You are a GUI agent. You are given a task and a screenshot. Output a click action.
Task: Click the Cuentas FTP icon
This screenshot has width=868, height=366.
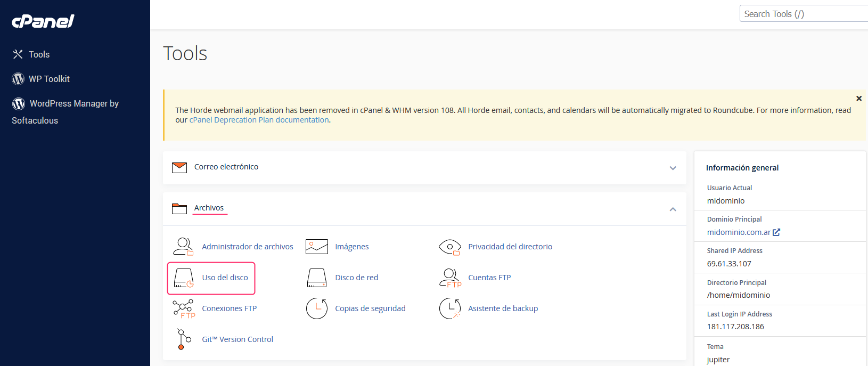tap(449, 278)
